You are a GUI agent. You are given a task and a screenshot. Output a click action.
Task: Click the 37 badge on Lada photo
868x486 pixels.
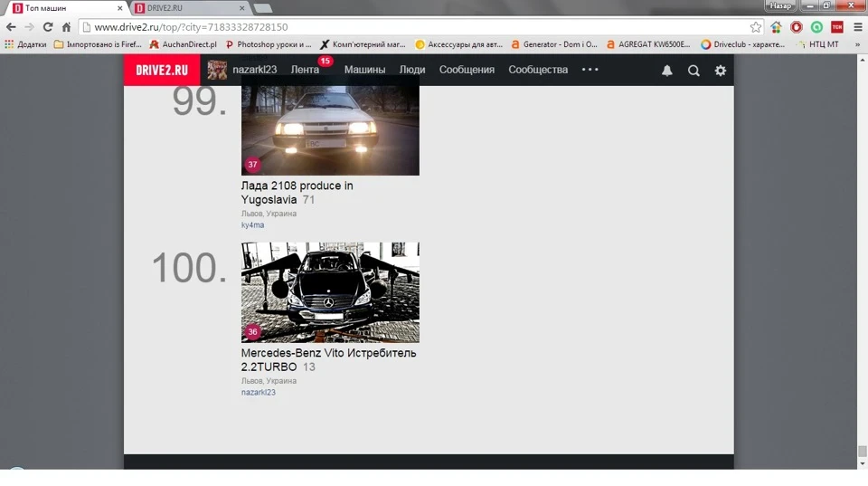[252, 165]
